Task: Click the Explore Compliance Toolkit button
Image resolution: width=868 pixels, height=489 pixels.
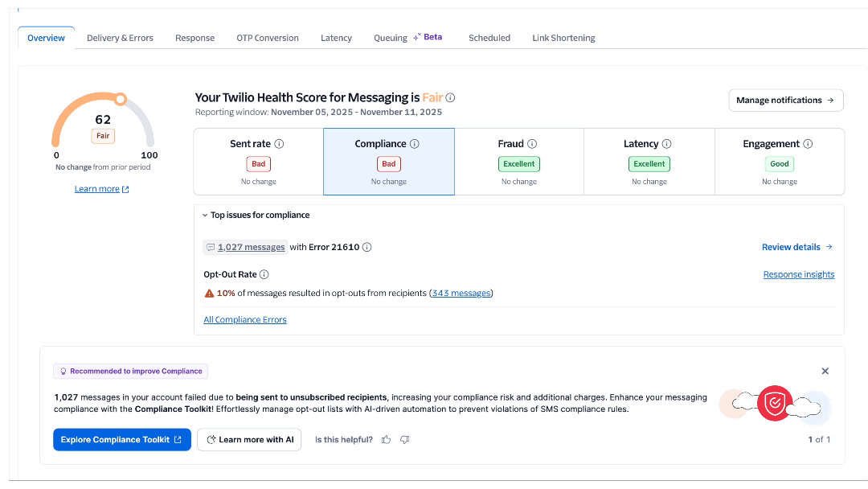Action: point(121,439)
